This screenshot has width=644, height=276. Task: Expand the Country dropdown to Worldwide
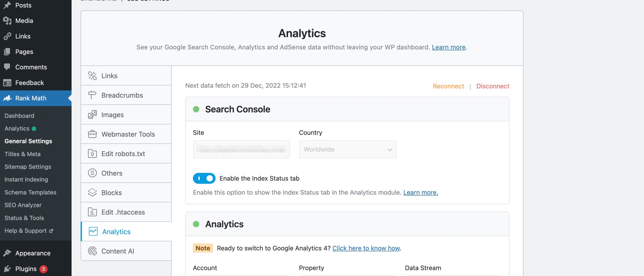(347, 149)
